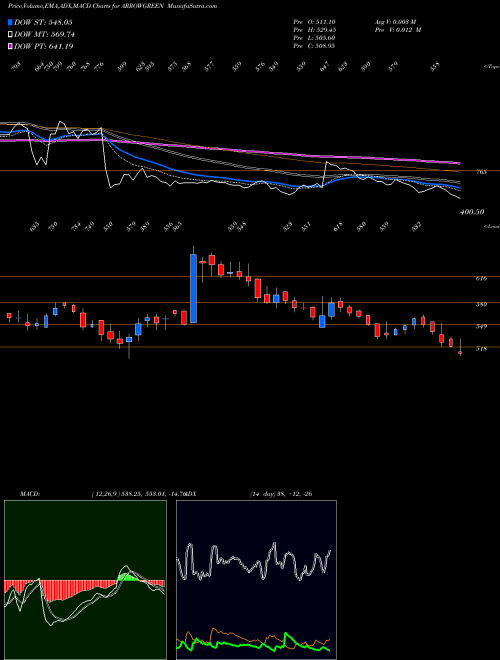Click the magenta DOW PT legend swatch

click(10, 46)
